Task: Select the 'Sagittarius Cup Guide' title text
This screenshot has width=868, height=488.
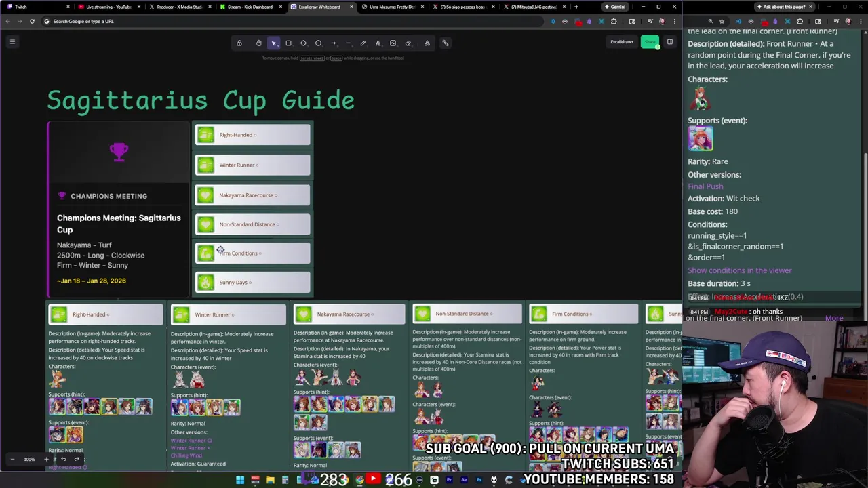Action: coord(201,100)
